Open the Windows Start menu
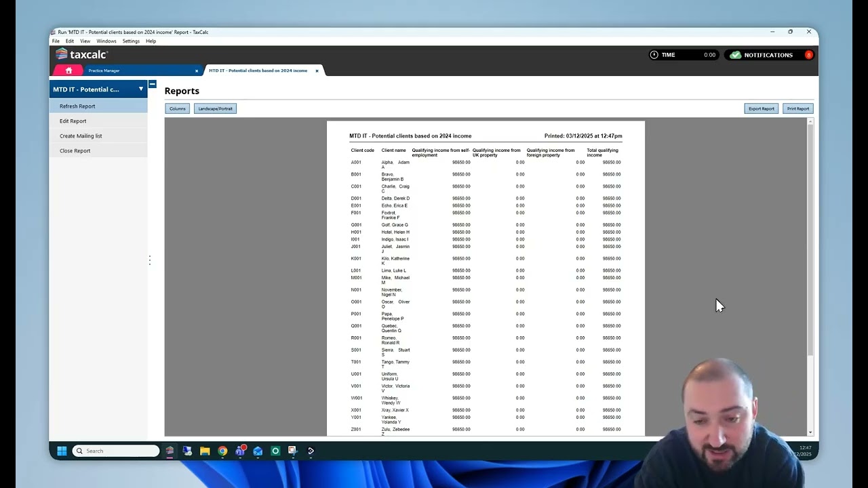The height and width of the screenshot is (488, 868). coord(62,451)
